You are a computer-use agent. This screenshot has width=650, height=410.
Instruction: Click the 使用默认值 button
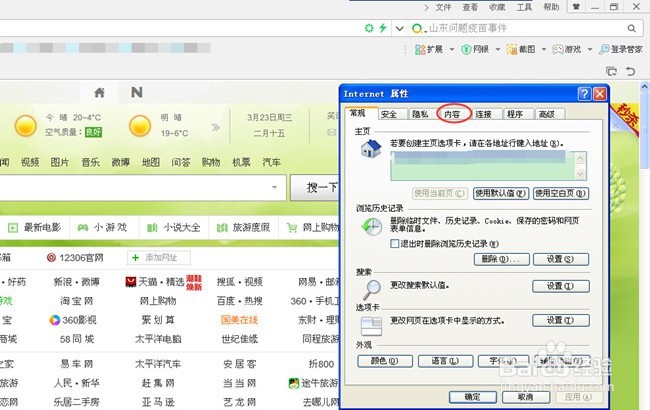(501, 193)
